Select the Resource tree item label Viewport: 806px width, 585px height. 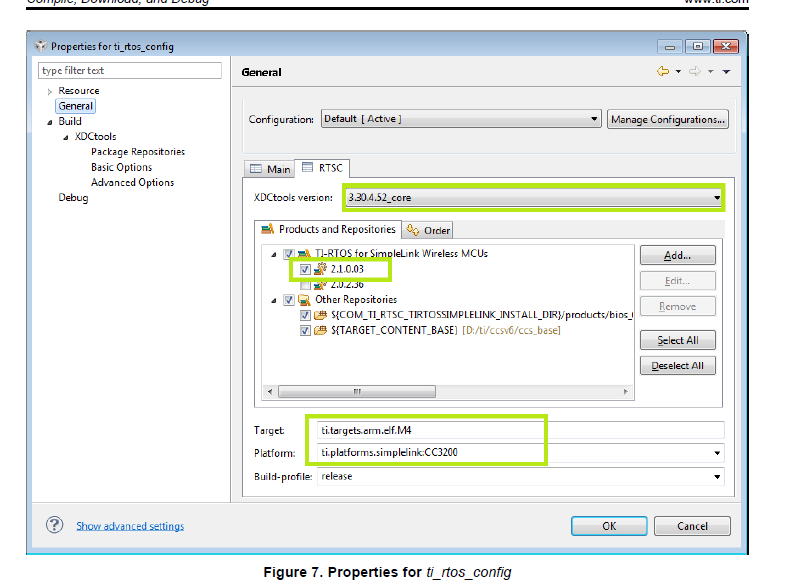point(79,90)
